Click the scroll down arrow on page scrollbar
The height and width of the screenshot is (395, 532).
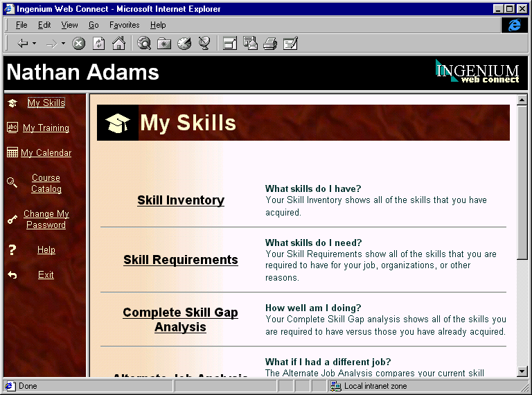(x=523, y=371)
